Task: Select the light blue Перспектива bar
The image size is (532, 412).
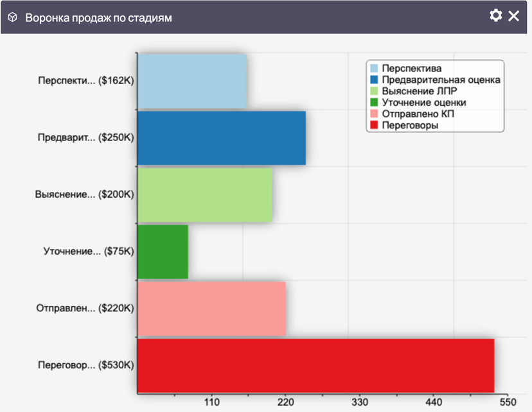Action: click(192, 82)
